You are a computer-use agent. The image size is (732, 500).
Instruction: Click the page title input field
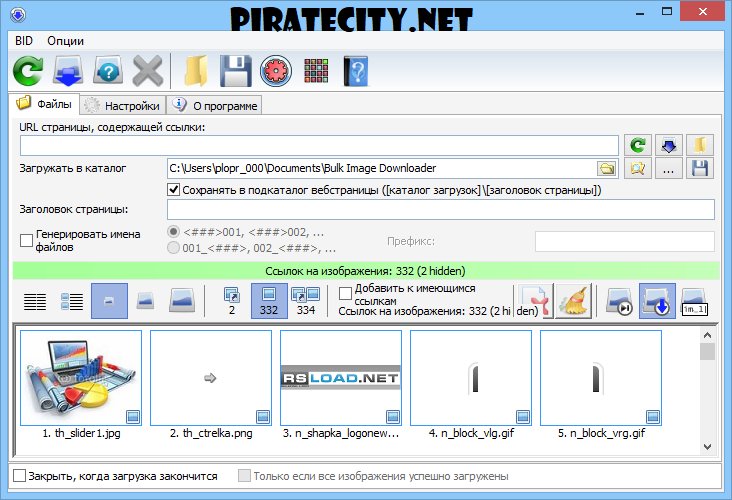tap(441, 209)
